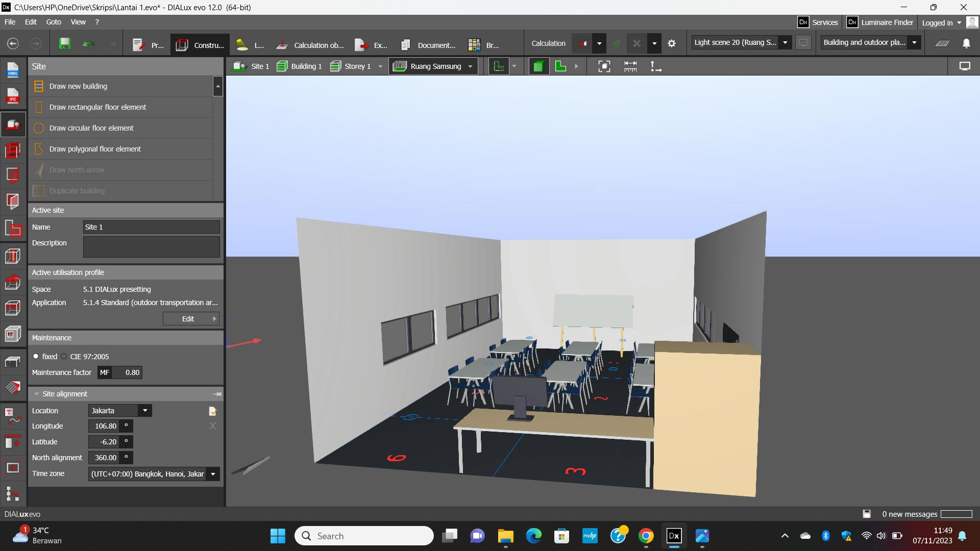Select the fixed maintenance radio button
This screenshot has height=551, width=980.
click(x=36, y=357)
